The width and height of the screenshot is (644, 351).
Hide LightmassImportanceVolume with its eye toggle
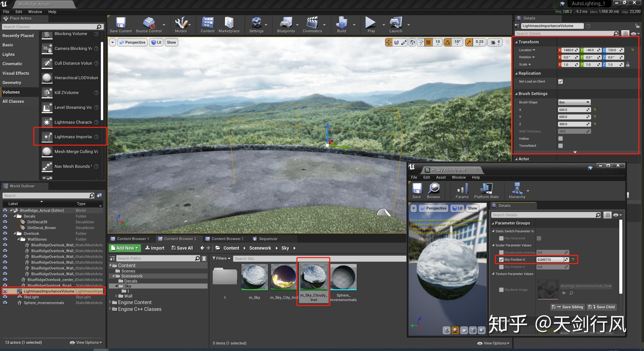(5, 291)
